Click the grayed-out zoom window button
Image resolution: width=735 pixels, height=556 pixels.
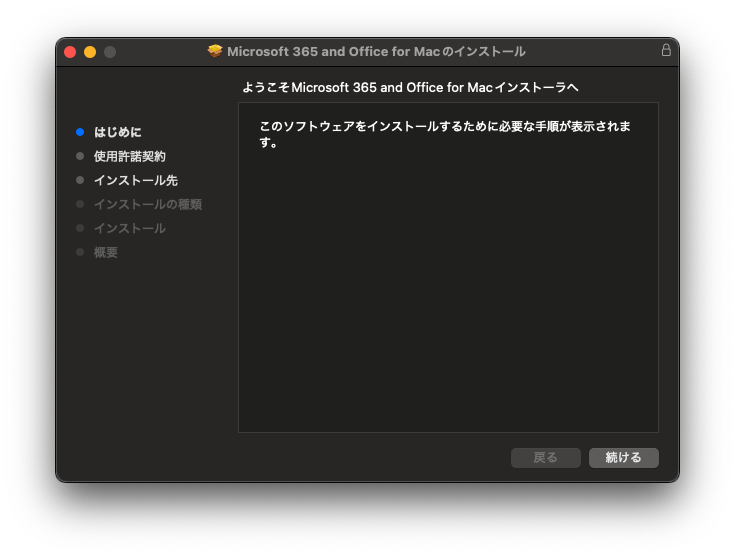110,52
